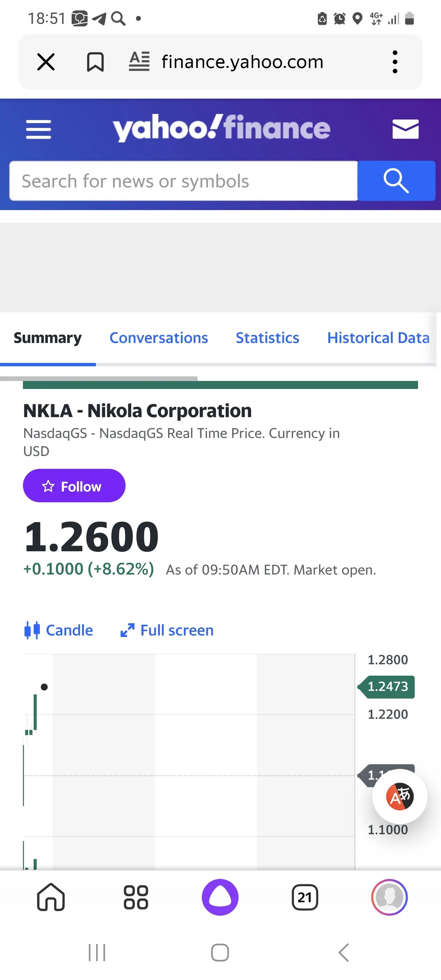The height and width of the screenshot is (980, 441).
Task: Click the NKLA - Nikola Corporation heading
Action: pos(137,411)
